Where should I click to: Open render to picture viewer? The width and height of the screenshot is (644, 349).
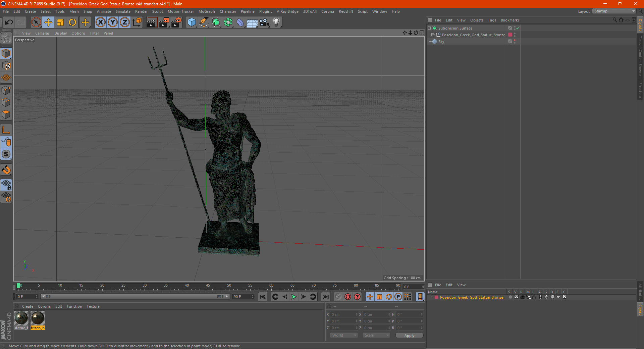pos(164,22)
